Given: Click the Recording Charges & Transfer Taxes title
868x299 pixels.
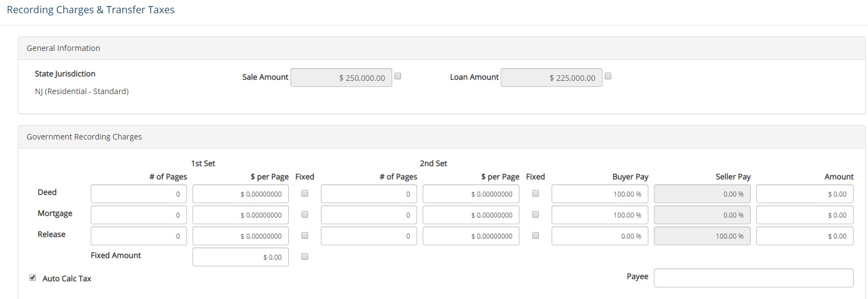Looking at the screenshot, I should point(90,10).
